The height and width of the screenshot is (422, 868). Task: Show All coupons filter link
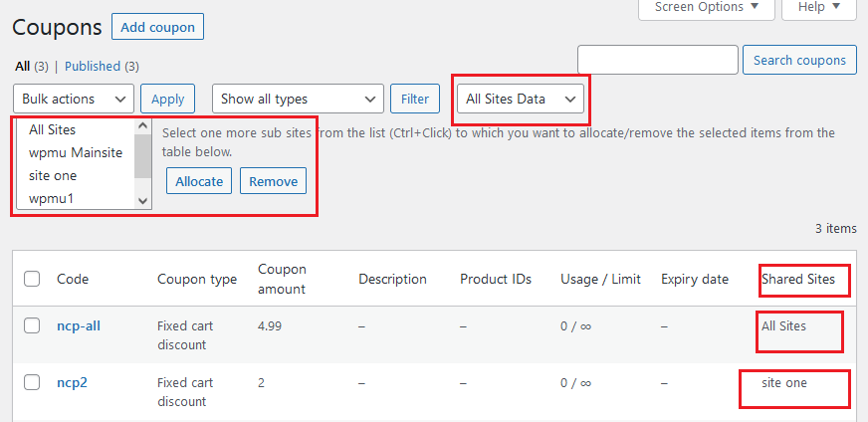pos(23,67)
